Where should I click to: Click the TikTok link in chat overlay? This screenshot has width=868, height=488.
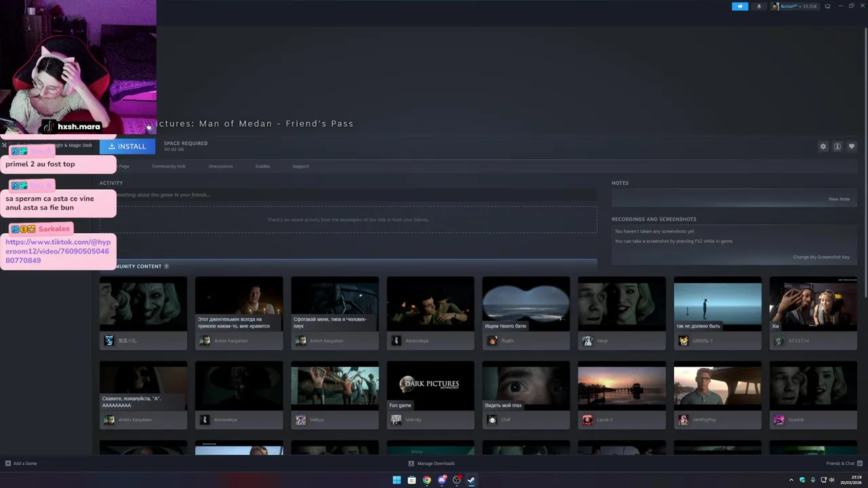tap(58, 251)
